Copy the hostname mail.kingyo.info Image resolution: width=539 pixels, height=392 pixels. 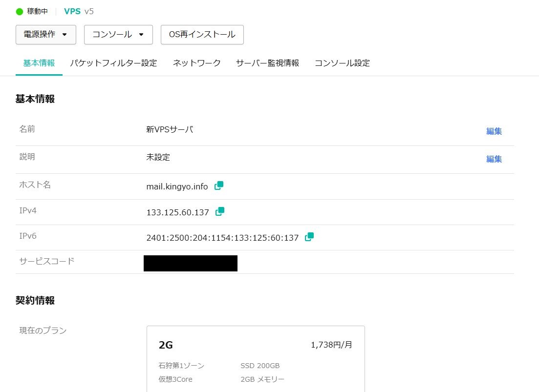point(218,185)
